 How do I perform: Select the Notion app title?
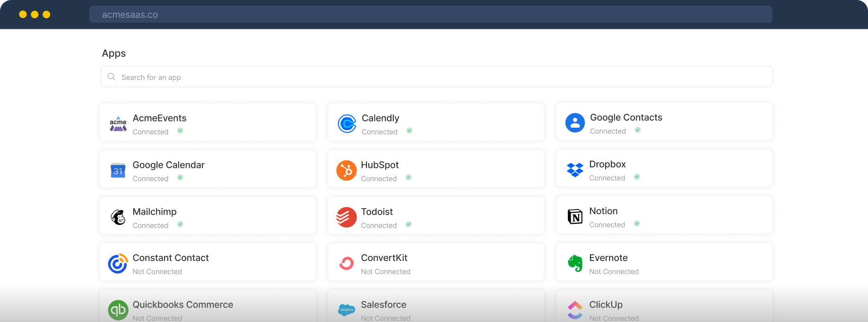[603, 211]
